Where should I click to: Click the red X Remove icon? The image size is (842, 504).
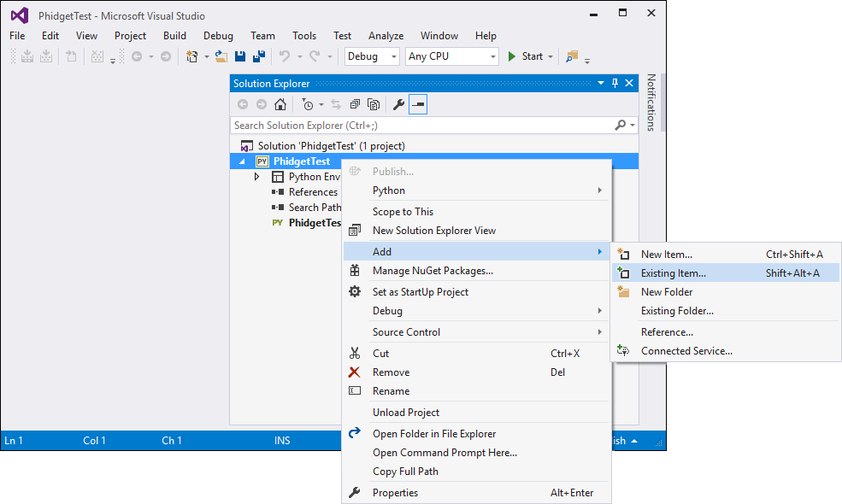click(355, 372)
